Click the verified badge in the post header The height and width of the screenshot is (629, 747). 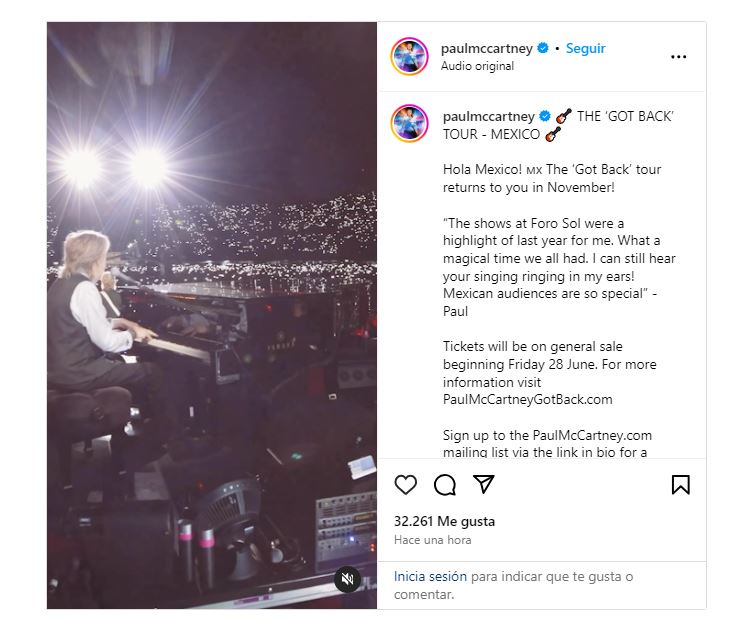543,48
